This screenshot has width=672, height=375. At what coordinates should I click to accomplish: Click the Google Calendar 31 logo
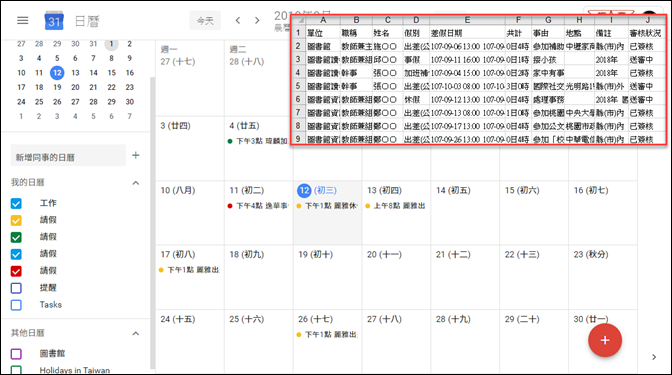pos(54,21)
